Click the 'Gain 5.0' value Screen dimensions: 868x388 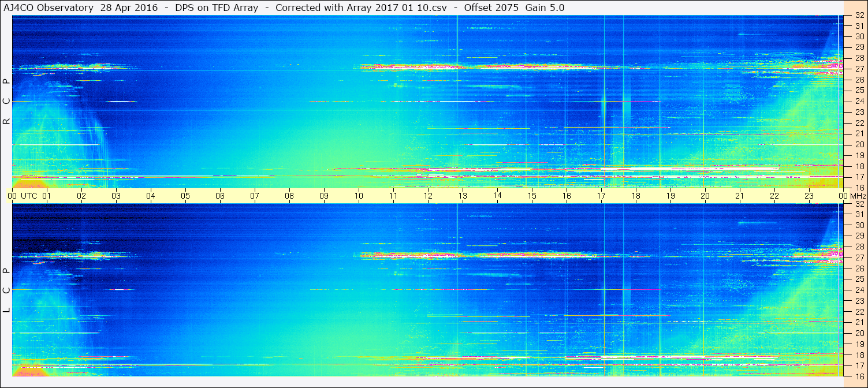(545, 8)
